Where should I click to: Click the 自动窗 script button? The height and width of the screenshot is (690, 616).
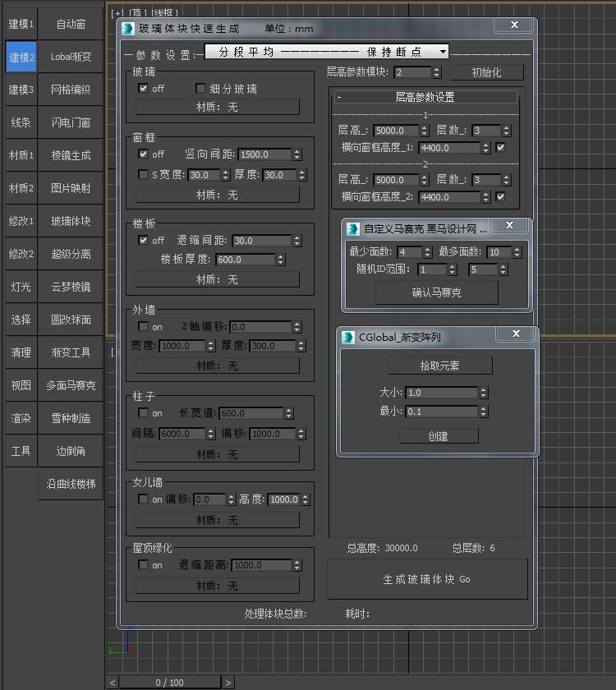coord(71,24)
